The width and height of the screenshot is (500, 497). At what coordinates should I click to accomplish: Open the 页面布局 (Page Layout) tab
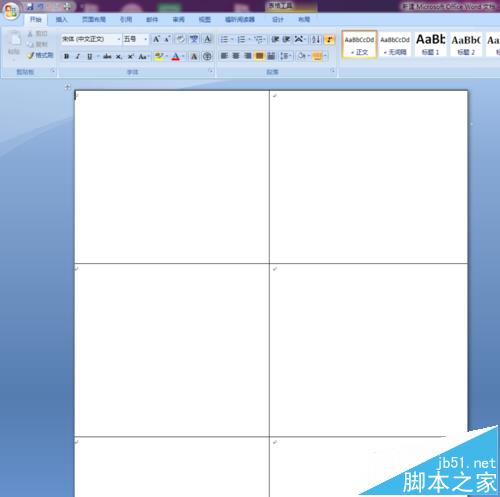94,20
